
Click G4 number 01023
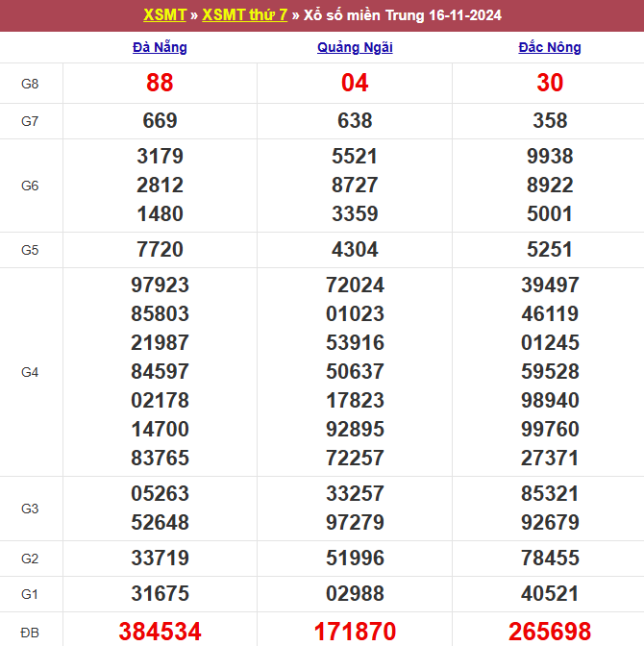pyautogui.click(x=355, y=313)
